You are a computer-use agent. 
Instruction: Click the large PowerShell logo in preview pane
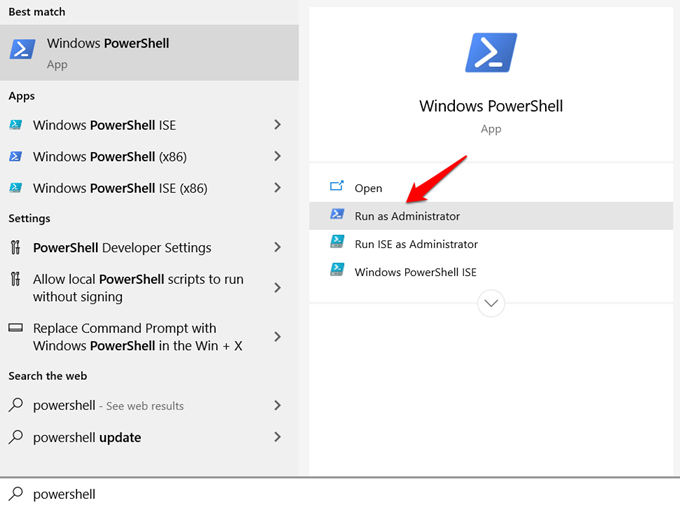tap(491, 52)
